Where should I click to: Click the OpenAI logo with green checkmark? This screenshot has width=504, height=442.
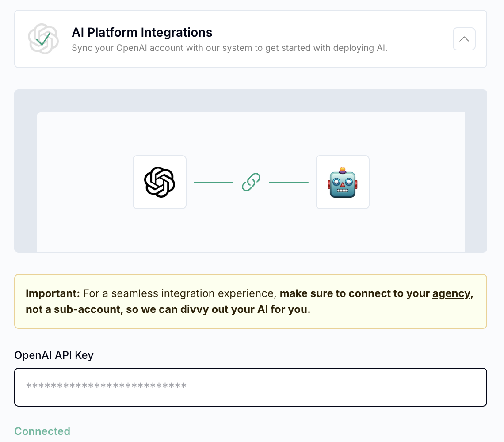point(43,38)
